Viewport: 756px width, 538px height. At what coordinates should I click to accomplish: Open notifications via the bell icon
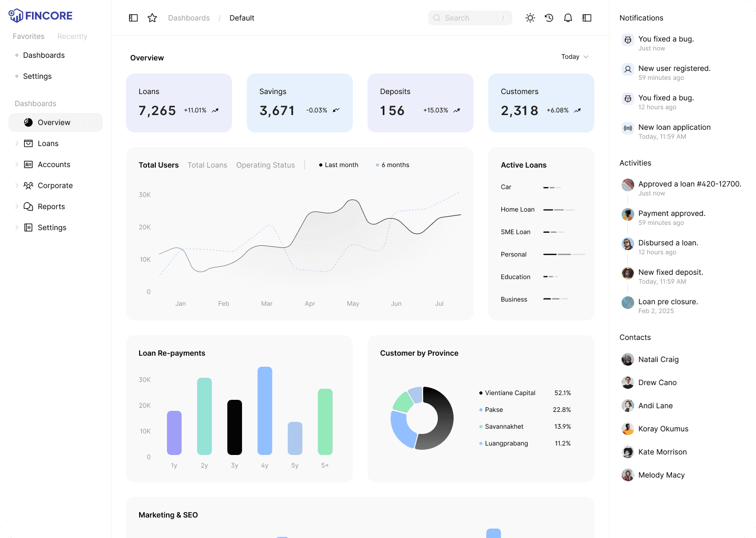point(568,17)
